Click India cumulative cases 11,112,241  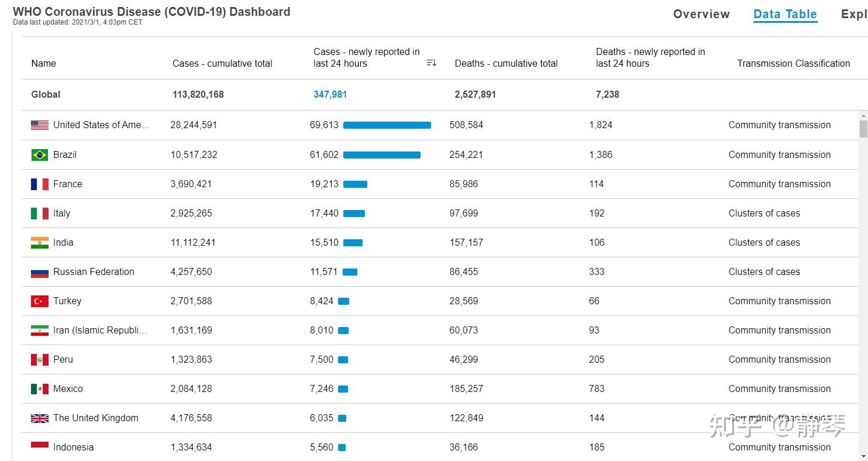pos(193,242)
